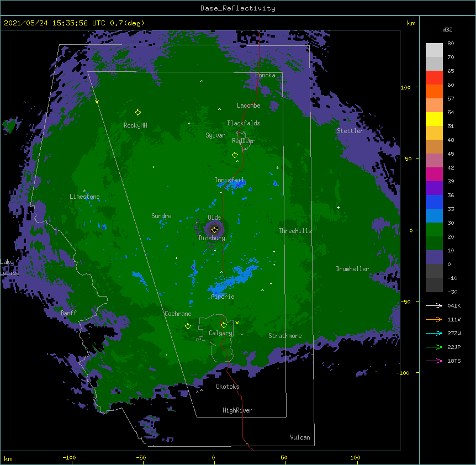Click the dBZ legend heading

(x=447, y=29)
